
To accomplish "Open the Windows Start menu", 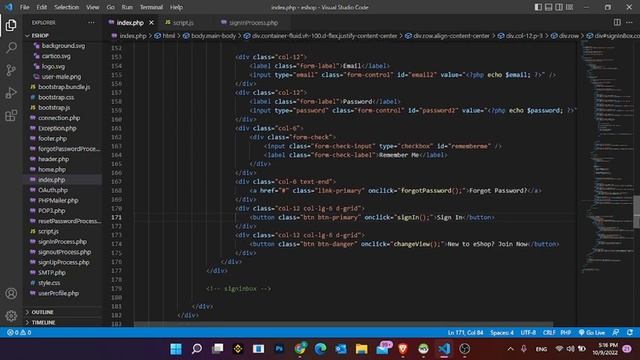I will pyautogui.click(x=176, y=349).
